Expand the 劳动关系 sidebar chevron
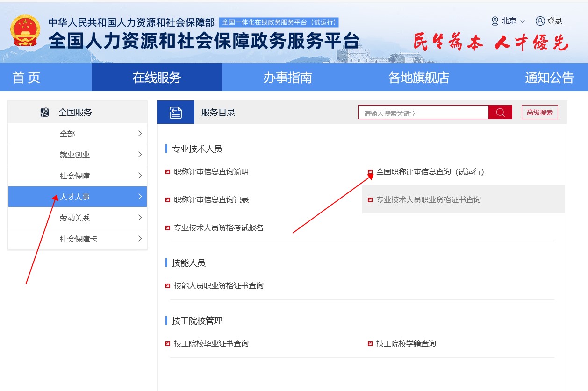The width and height of the screenshot is (588, 391). [x=140, y=218]
